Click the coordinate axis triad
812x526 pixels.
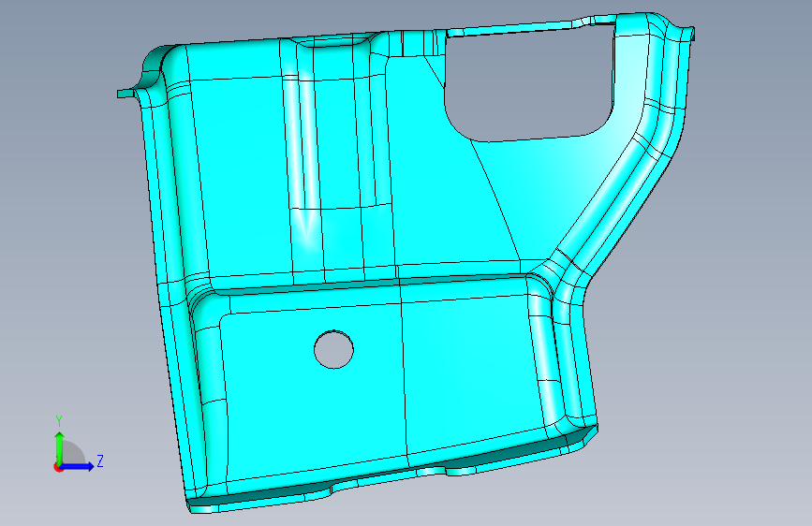pos(78,445)
